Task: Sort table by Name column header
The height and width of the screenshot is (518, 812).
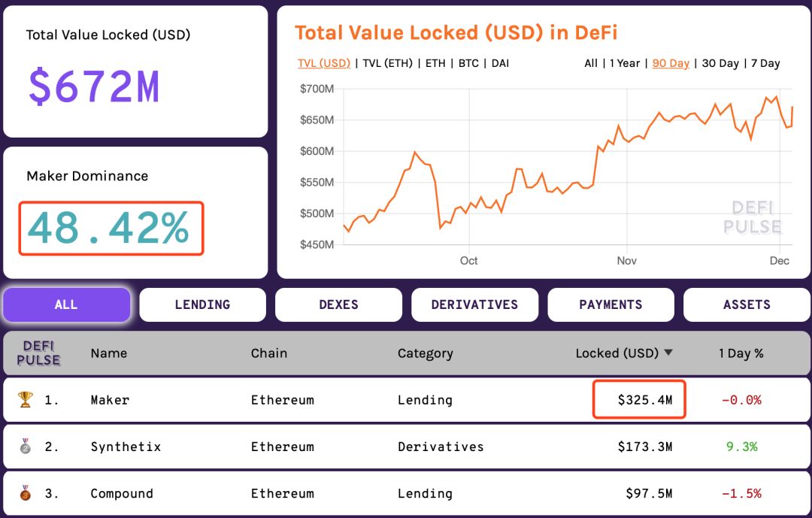Action: 109,353
